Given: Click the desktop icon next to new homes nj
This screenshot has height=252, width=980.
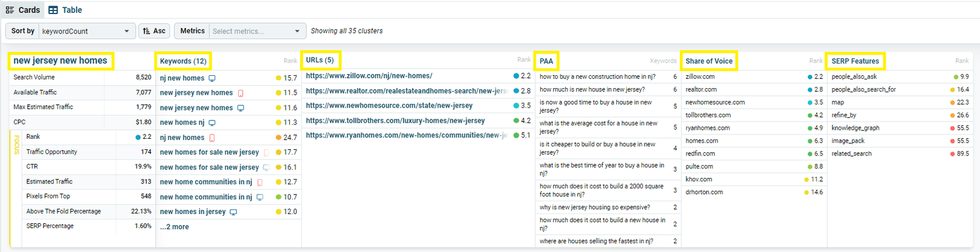Looking at the screenshot, I should 212,123.
